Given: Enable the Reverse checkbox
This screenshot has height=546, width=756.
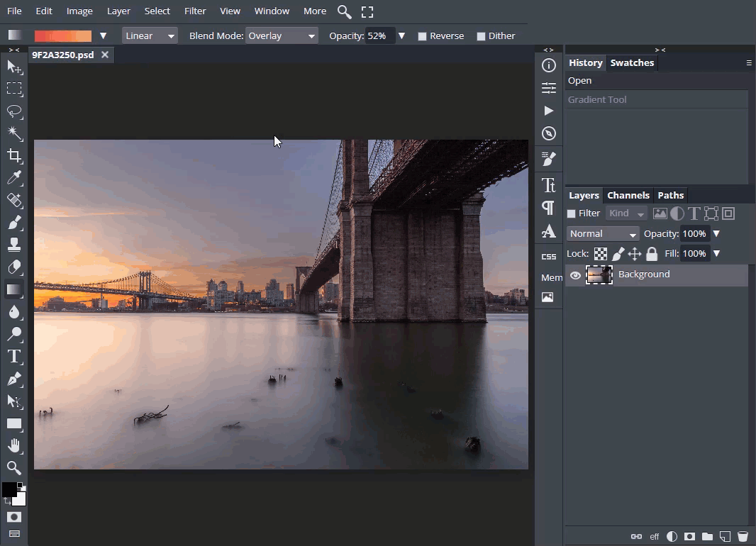Looking at the screenshot, I should coord(423,36).
